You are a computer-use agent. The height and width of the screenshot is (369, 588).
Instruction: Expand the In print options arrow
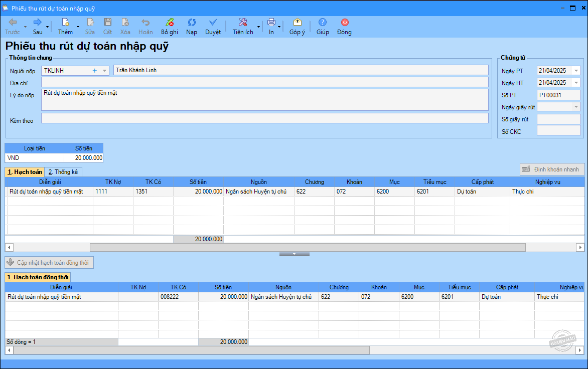tap(279, 27)
